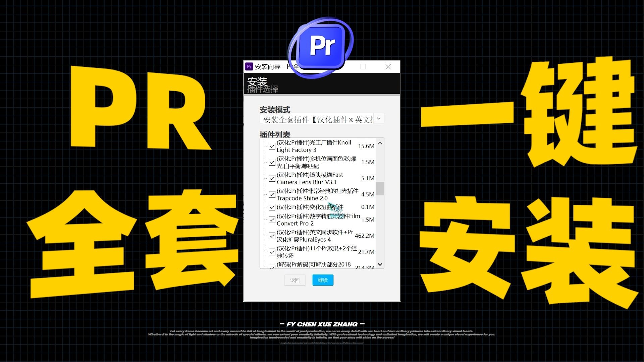The height and width of the screenshot is (362, 644).
Task: Select the 'Light Factory 3' plugin text
Action: pos(297,150)
